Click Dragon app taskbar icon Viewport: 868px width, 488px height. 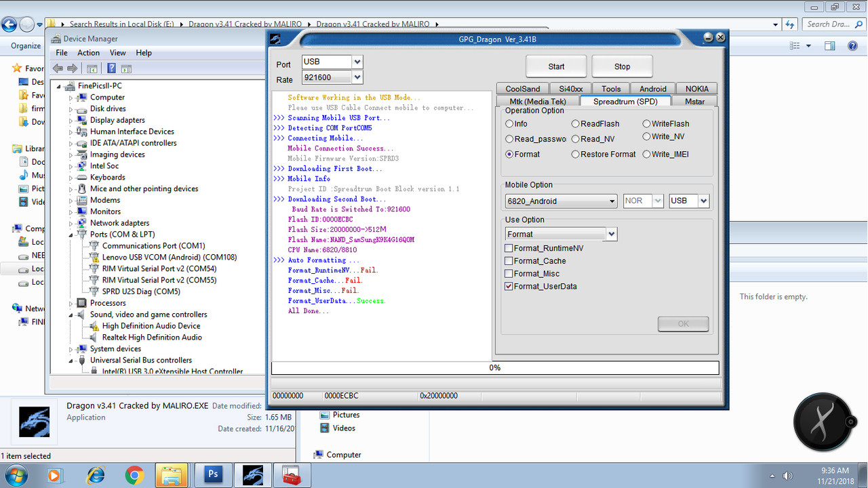click(x=252, y=475)
